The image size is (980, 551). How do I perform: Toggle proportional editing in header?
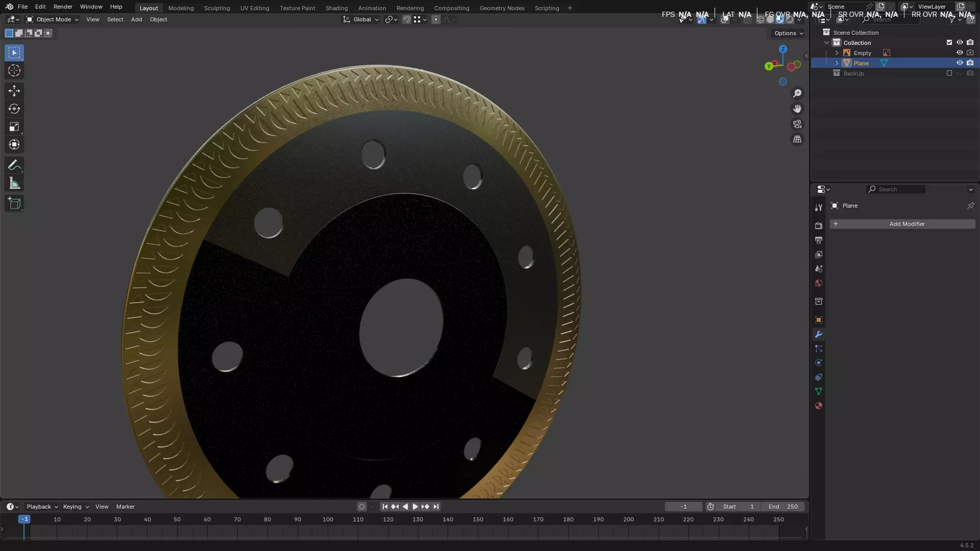(x=436, y=19)
